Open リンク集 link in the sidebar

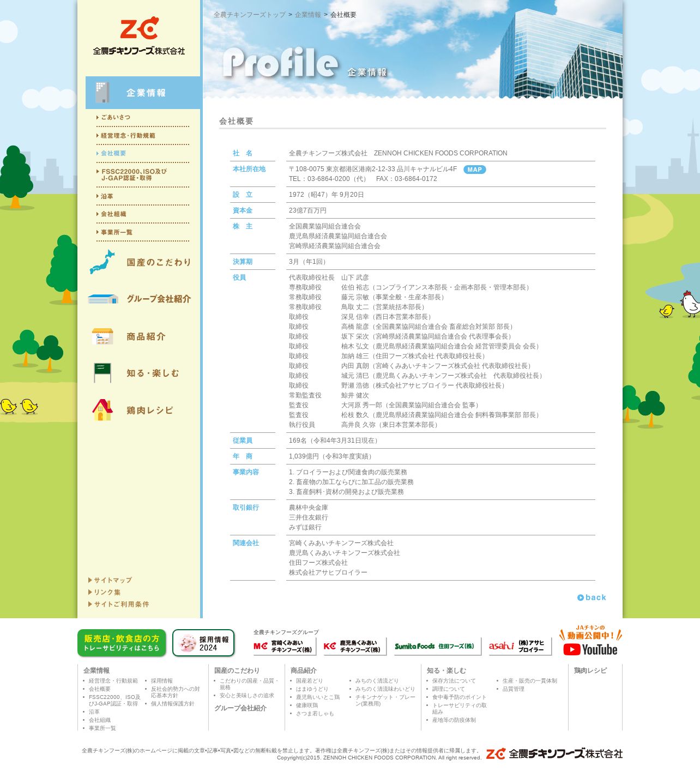105,592
